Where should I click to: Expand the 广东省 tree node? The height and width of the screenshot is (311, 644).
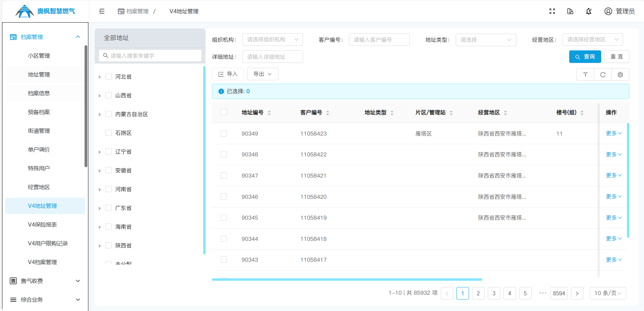tap(100, 208)
